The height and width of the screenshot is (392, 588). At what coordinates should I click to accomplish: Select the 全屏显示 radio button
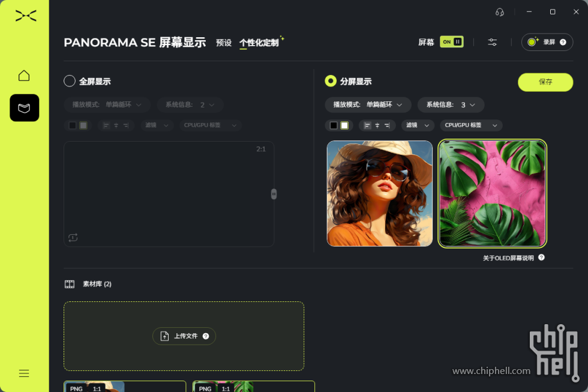(70, 81)
